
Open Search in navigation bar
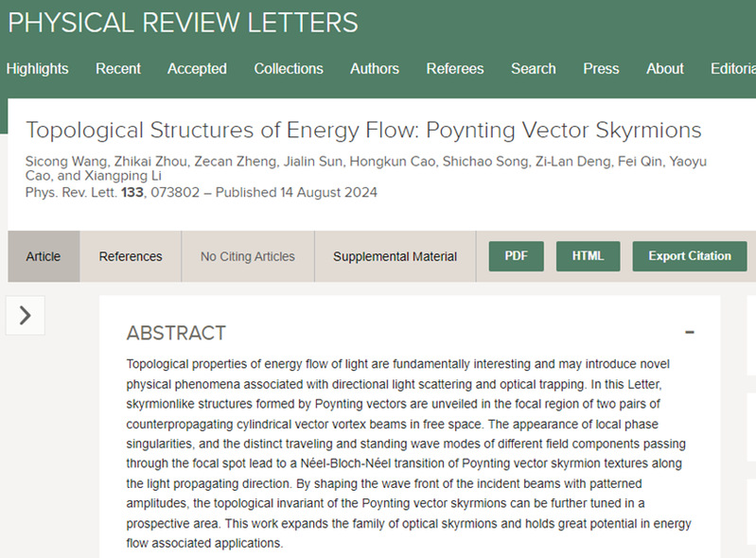tap(534, 69)
